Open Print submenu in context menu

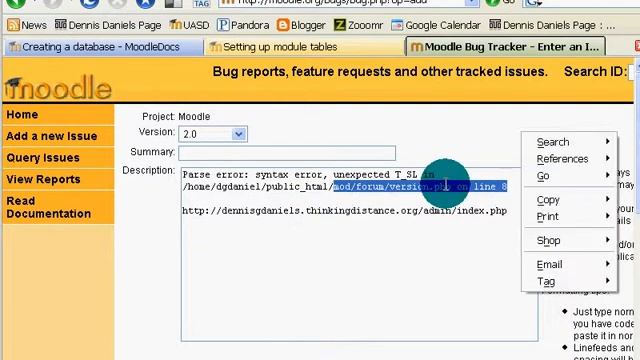click(569, 217)
